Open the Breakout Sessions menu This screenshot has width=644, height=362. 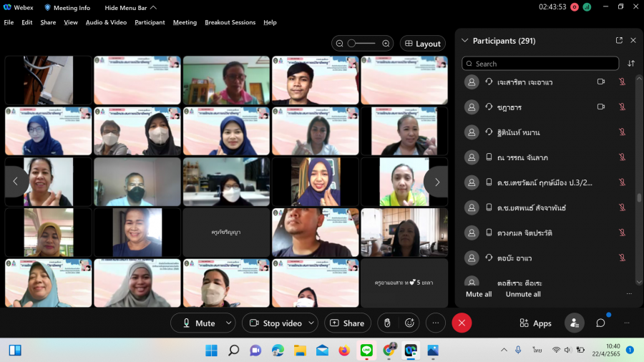pyautogui.click(x=230, y=22)
